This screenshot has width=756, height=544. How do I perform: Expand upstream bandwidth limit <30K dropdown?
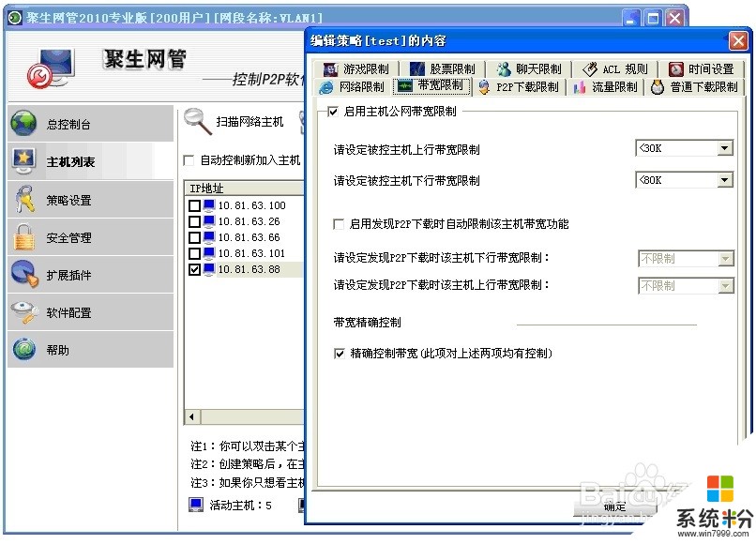click(724, 148)
